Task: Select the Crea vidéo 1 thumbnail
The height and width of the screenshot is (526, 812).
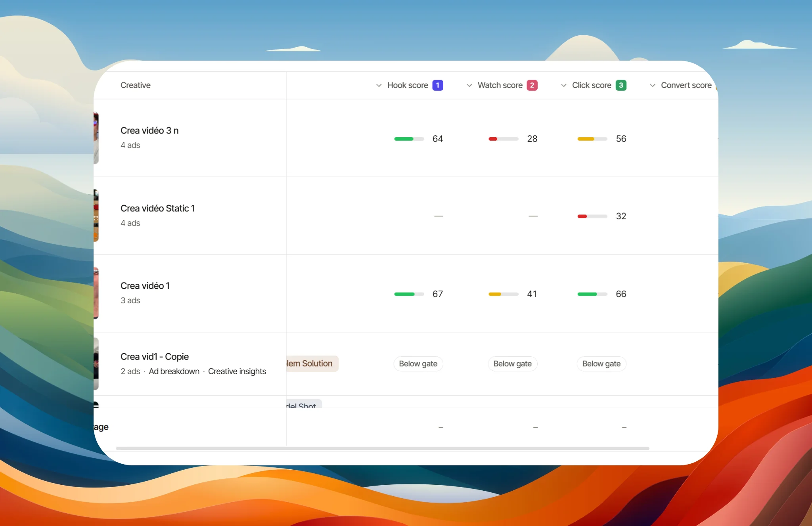Action: pyautogui.click(x=96, y=293)
